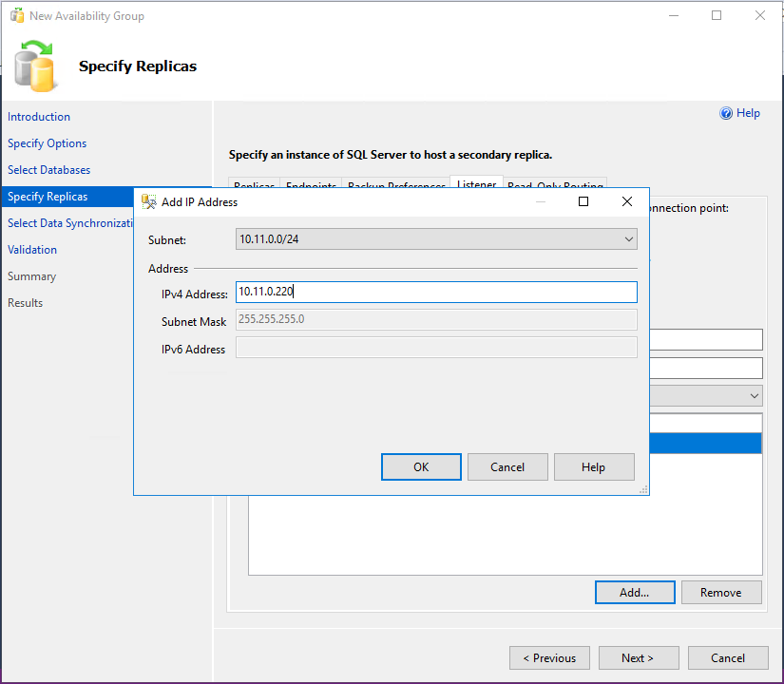The width and height of the screenshot is (784, 684).
Task: Click the Remove button
Action: coord(720,592)
